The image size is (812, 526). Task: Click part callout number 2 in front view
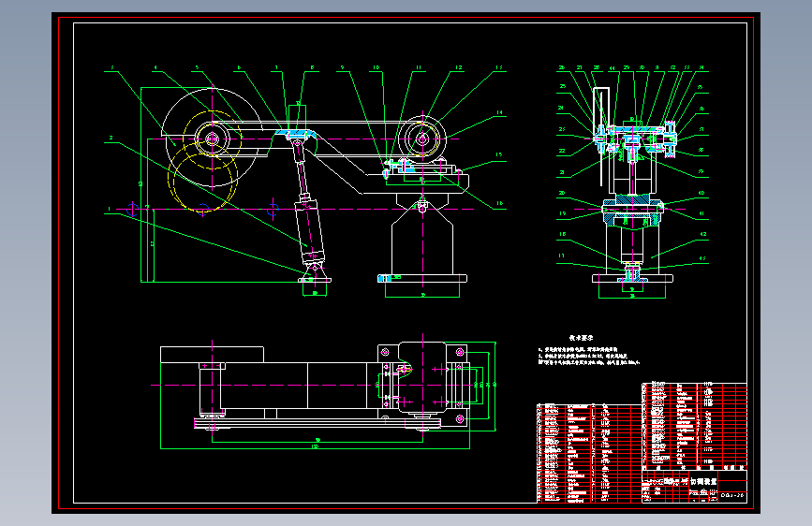pyautogui.click(x=111, y=138)
